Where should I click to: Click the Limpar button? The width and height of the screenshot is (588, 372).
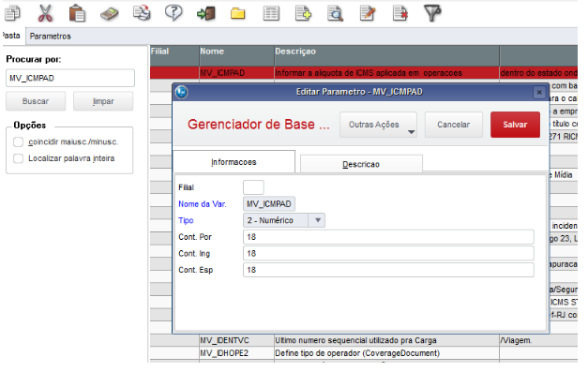[103, 101]
